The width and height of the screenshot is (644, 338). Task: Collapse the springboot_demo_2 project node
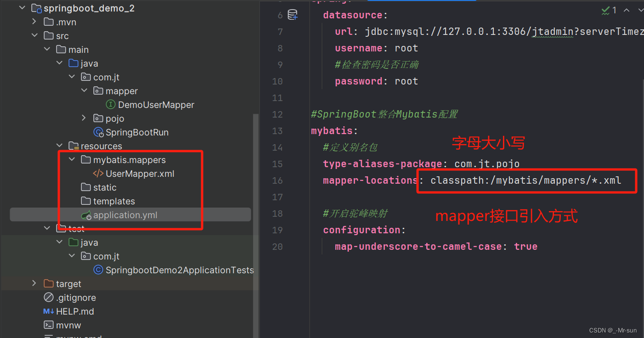tap(23, 8)
